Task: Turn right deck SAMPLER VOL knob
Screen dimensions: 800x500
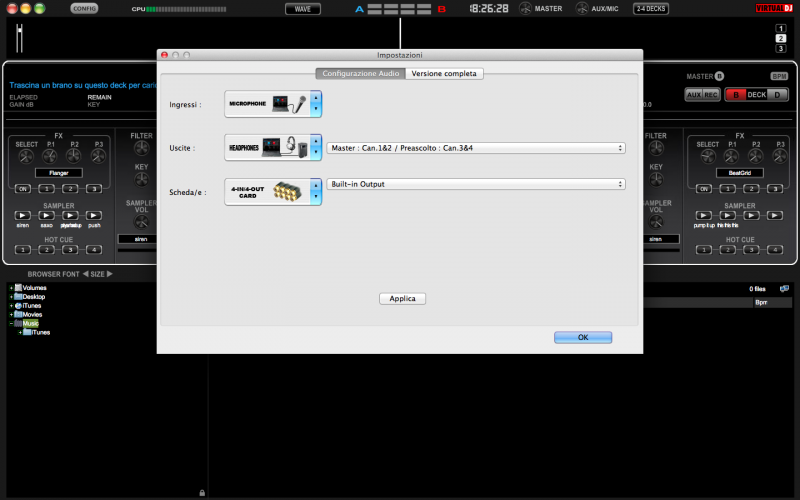Action: pos(656,222)
